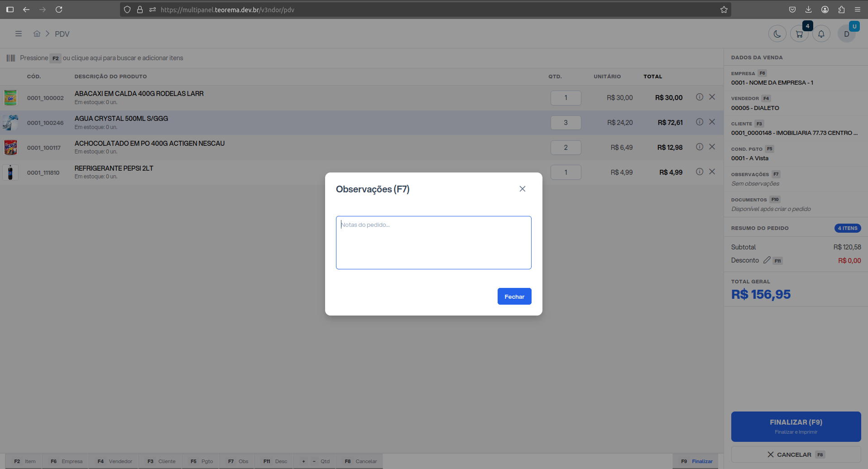The width and height of the screenshot is (868, 469).
Task: Click the Fechar button
Action: coord(514,297)
